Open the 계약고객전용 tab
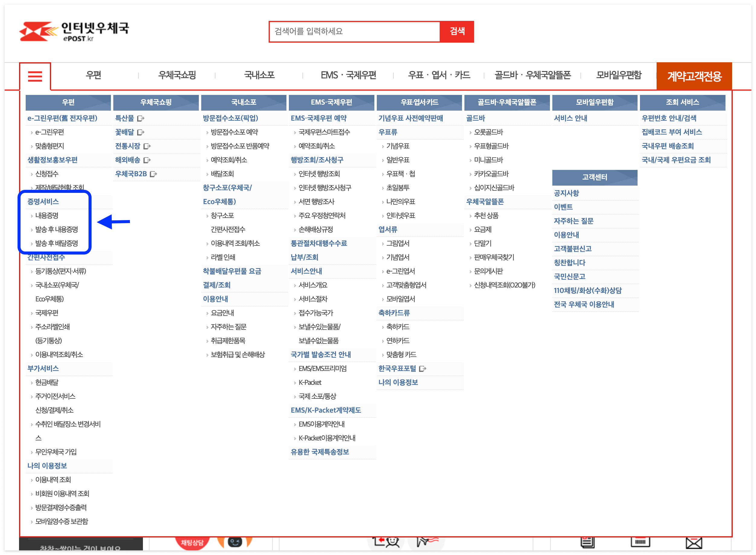This screenshot has height=555, width=756. pyautogui.click(x=694, y=76)
